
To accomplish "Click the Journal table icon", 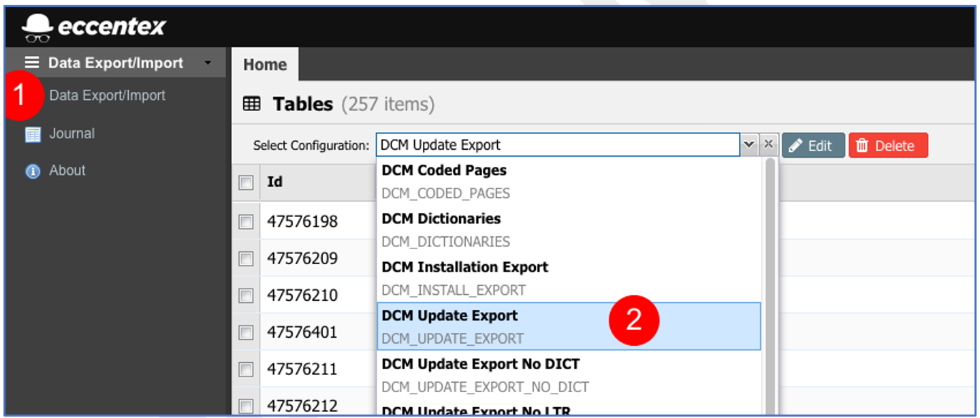I will tap(33, 134).
